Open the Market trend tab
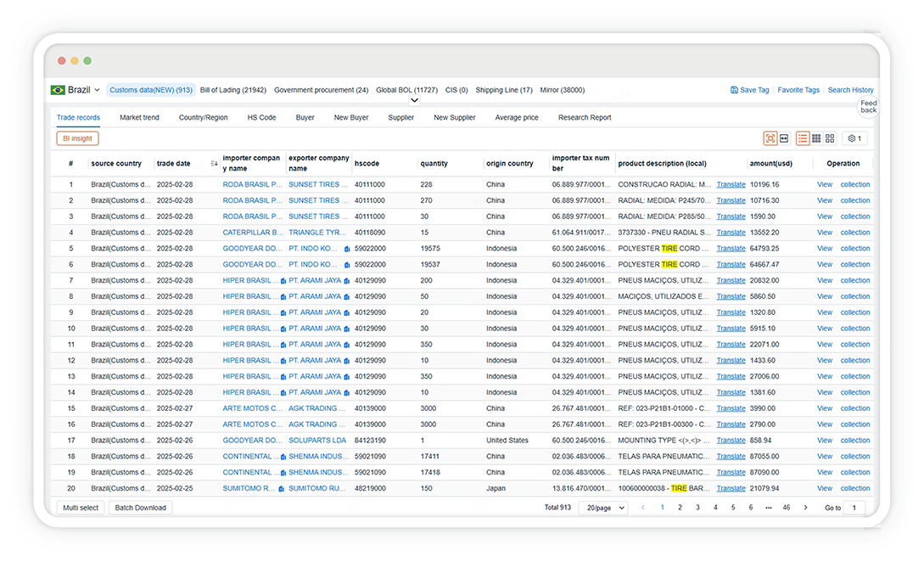 139,118
